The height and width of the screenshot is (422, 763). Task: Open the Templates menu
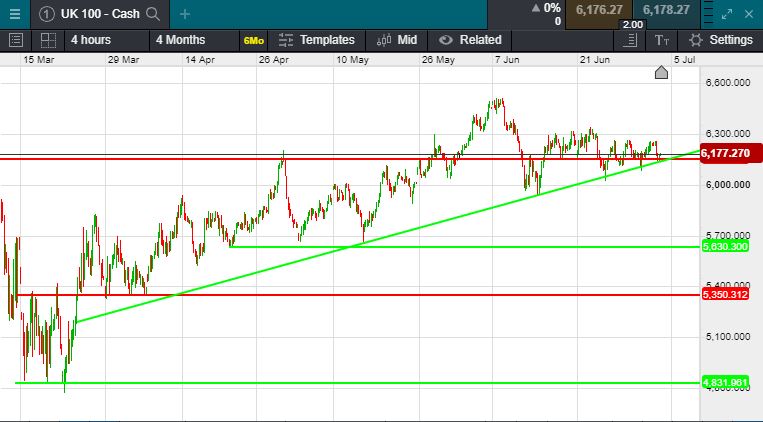pyautogui.click(x=327, y=40)
